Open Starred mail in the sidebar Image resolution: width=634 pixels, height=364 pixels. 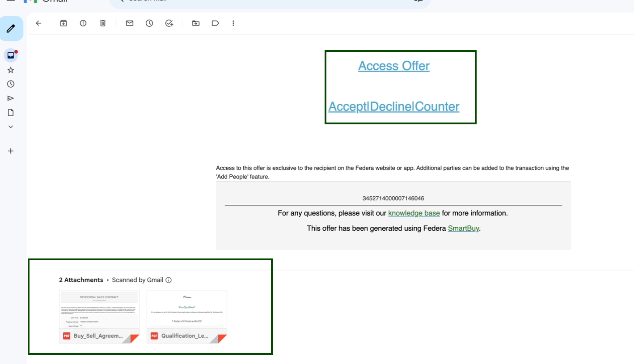coord(11,70)
